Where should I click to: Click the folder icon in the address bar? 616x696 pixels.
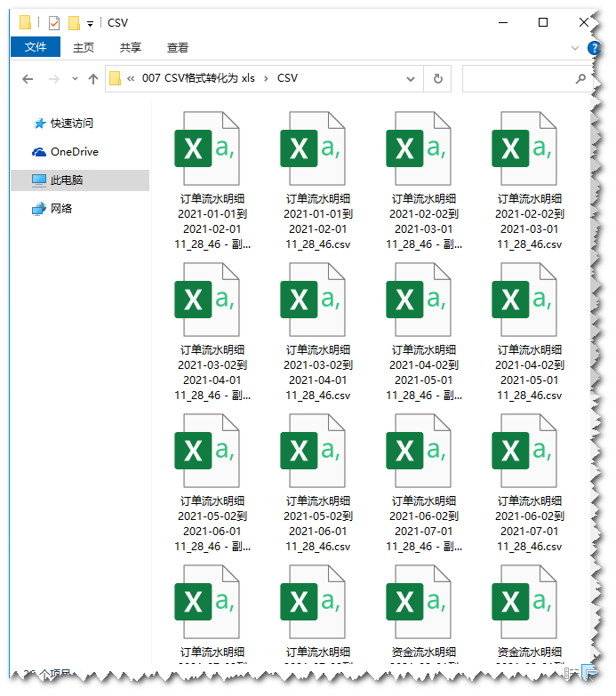point(115,78)
